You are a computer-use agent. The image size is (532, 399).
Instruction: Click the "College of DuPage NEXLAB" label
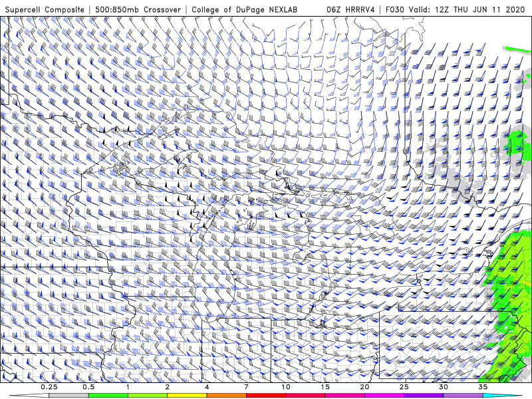[244, 9]
